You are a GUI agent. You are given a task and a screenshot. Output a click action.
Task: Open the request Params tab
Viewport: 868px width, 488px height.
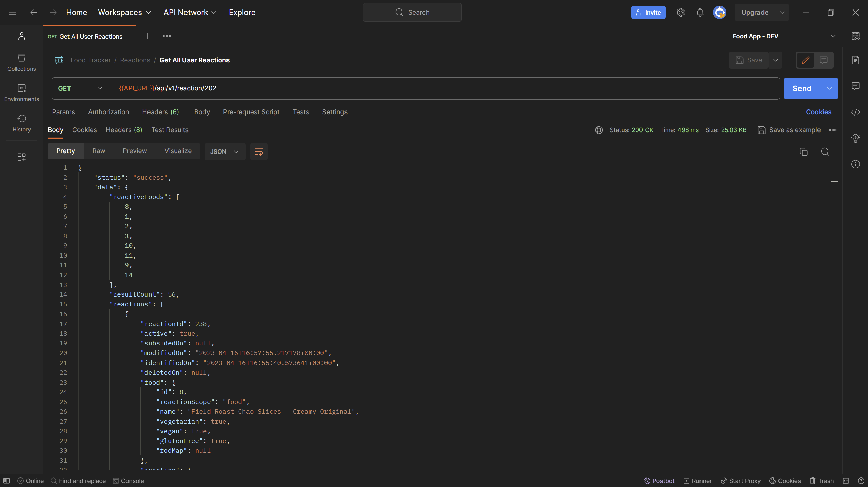coord(63,112)
